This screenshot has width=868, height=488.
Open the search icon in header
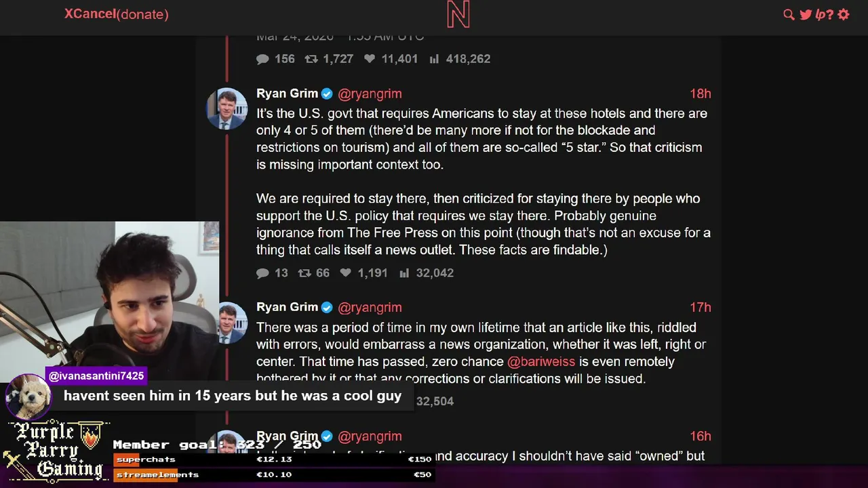coord(789,14)
